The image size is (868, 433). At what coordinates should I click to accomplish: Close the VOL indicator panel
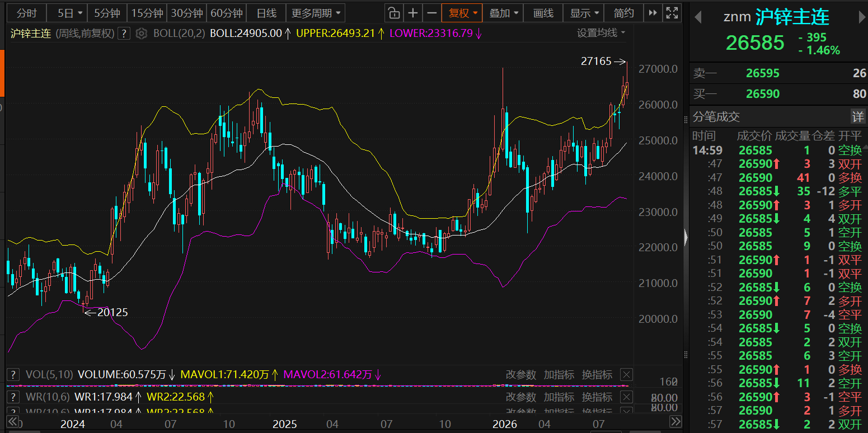tap(626, 375)
